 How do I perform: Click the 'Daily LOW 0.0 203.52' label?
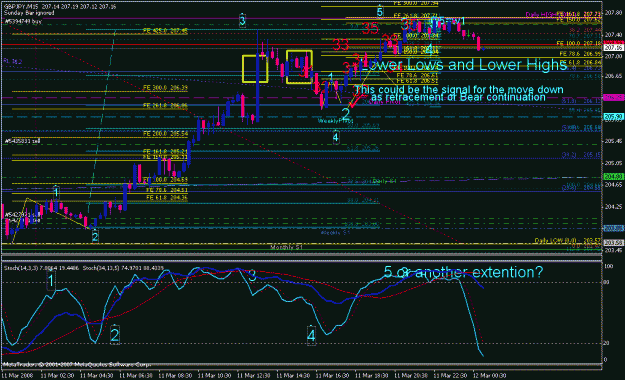click(x=568, y=241)
